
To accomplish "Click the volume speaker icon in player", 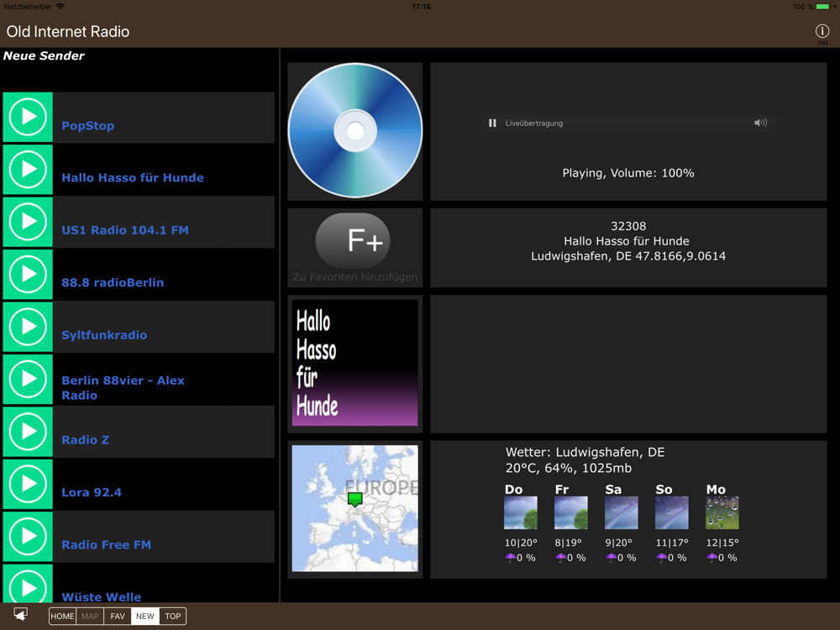I will (760, 123).
